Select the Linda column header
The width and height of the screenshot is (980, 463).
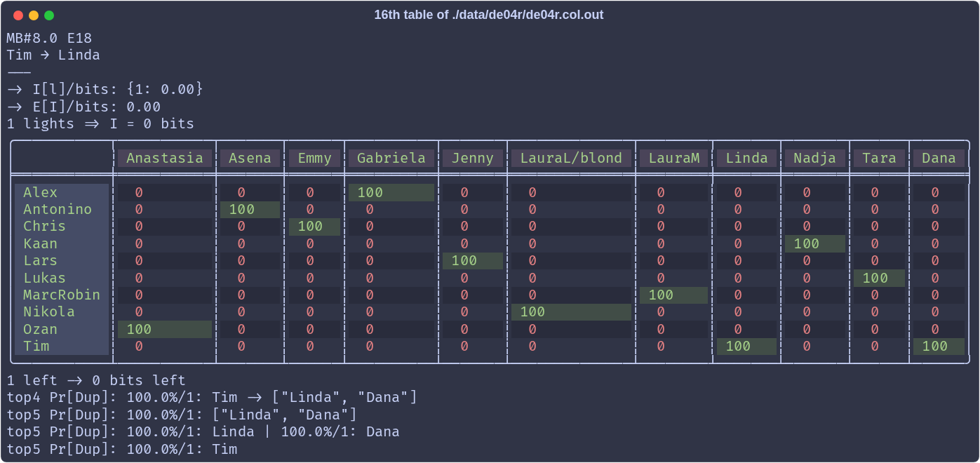coord(746,158)
